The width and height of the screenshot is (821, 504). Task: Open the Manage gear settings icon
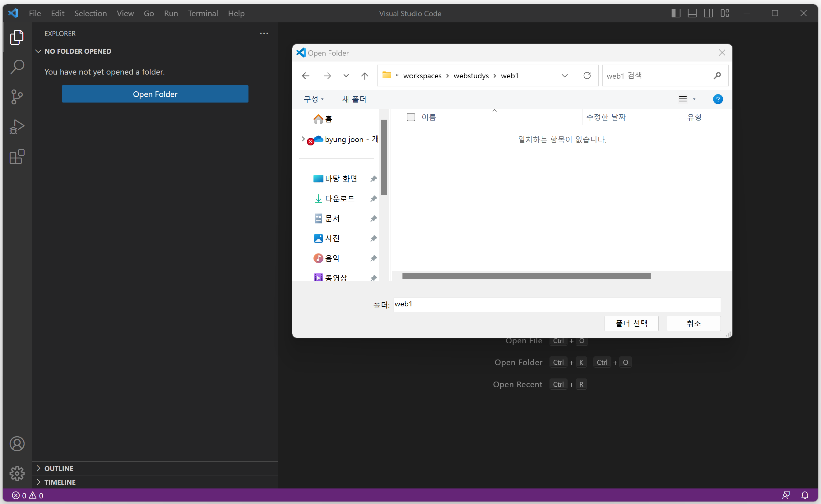click(17, 473)
